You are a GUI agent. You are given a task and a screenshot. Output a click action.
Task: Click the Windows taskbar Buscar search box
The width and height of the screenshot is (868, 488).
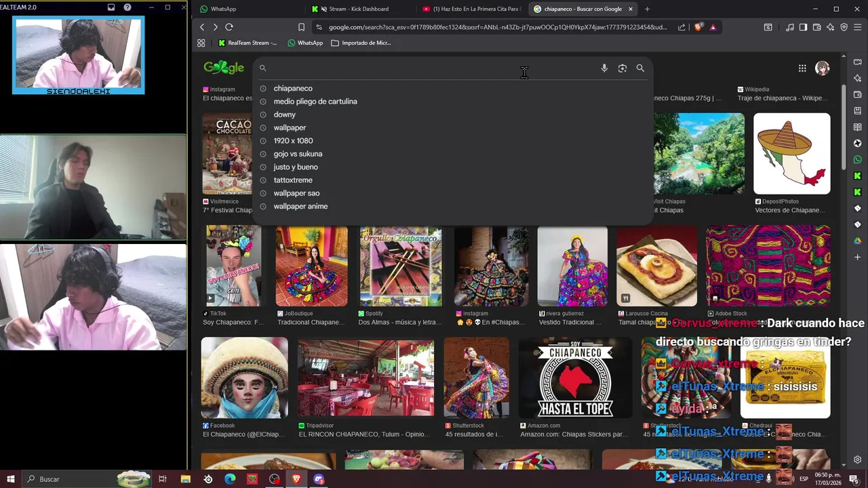[87, 479]
